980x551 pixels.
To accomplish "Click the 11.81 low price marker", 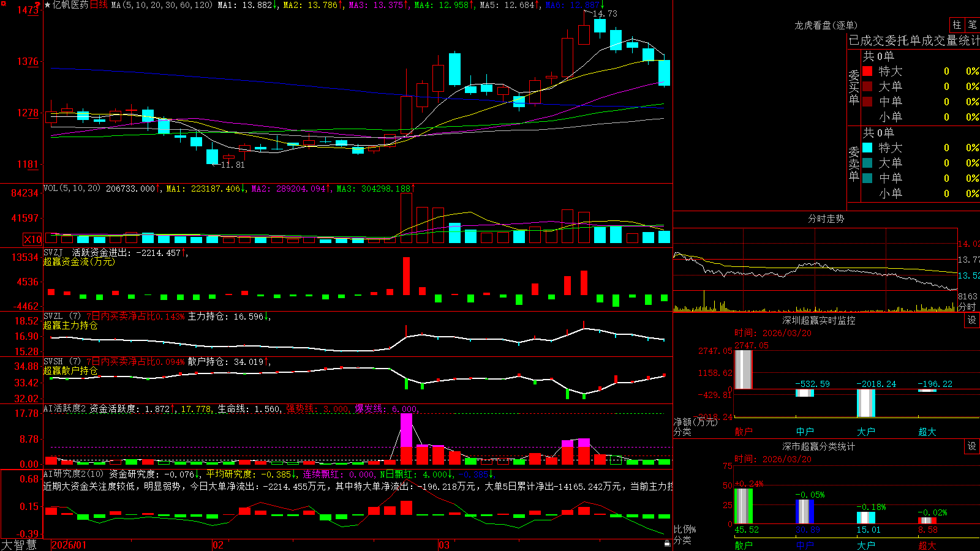I will coord(233,165).
